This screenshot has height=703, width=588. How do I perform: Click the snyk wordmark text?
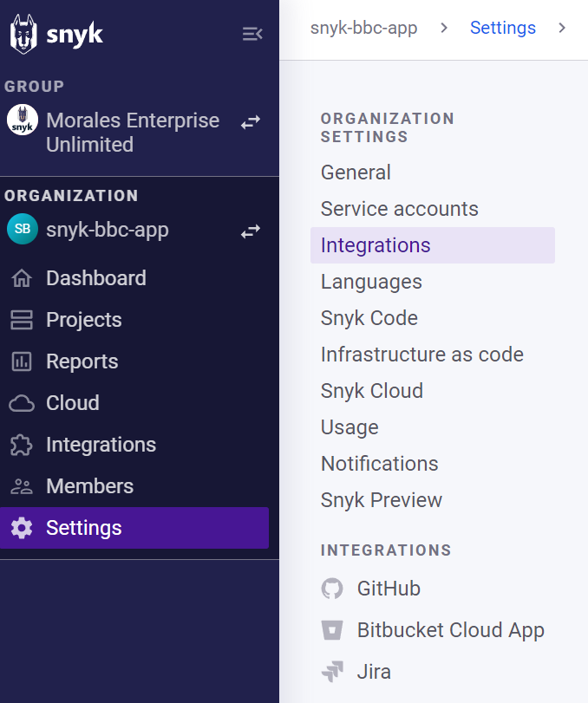(75, 34)
